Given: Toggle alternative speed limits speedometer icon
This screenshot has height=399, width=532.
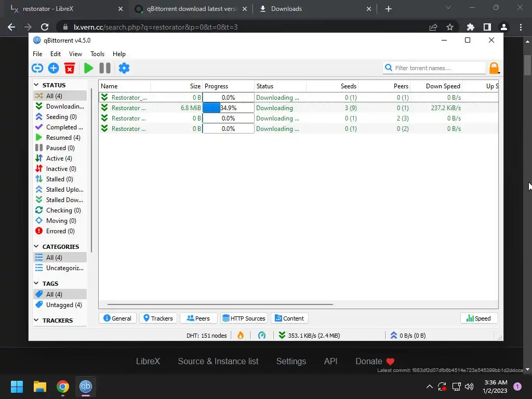Looking at the screenshot, I should coord(262,336).
